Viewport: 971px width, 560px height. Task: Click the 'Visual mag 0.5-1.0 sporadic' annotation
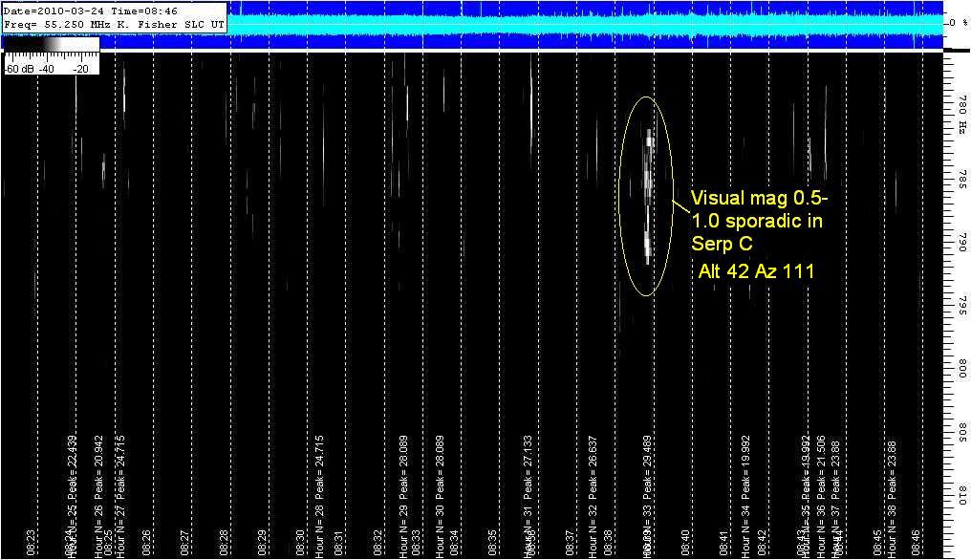tap(756, 222)
